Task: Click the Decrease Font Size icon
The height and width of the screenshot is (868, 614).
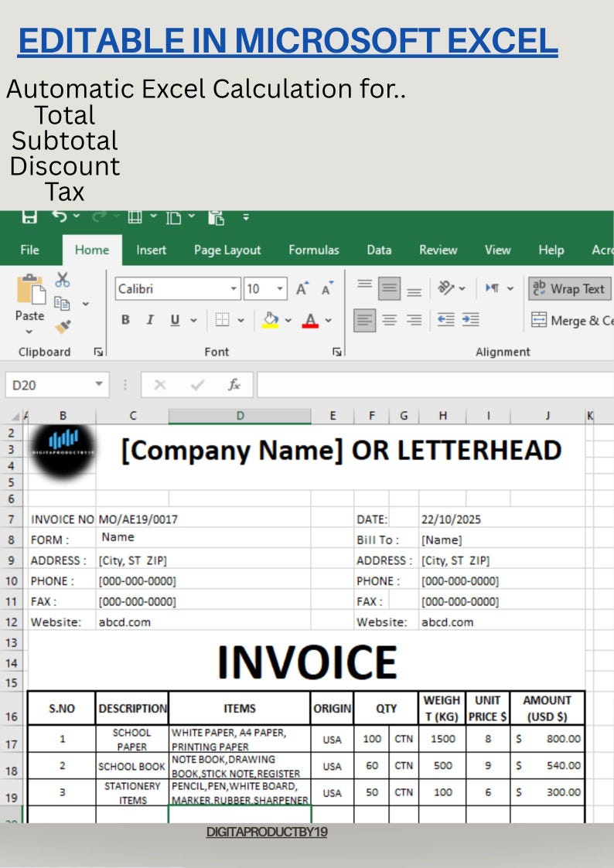Action: pos(327,288)
